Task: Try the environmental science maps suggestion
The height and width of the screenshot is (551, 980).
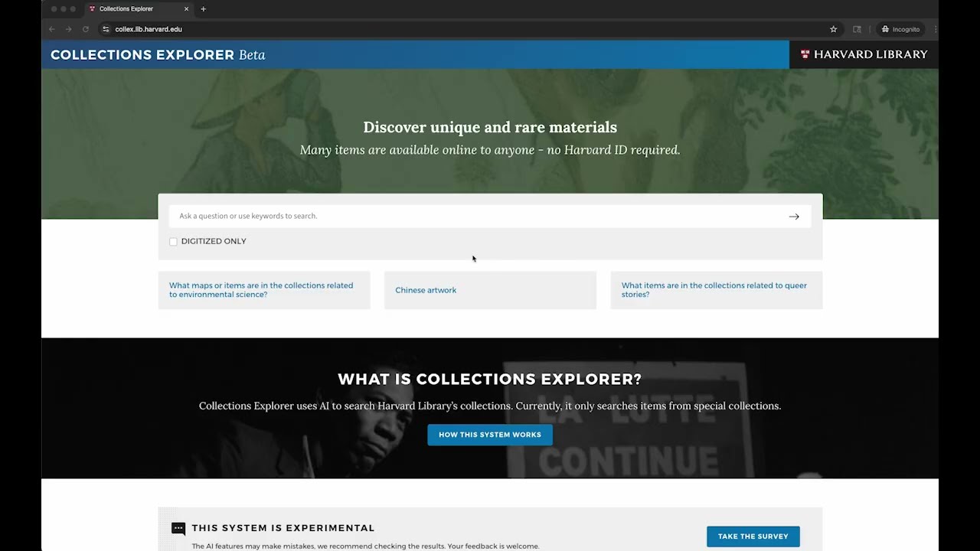Action: click(264, 290)
